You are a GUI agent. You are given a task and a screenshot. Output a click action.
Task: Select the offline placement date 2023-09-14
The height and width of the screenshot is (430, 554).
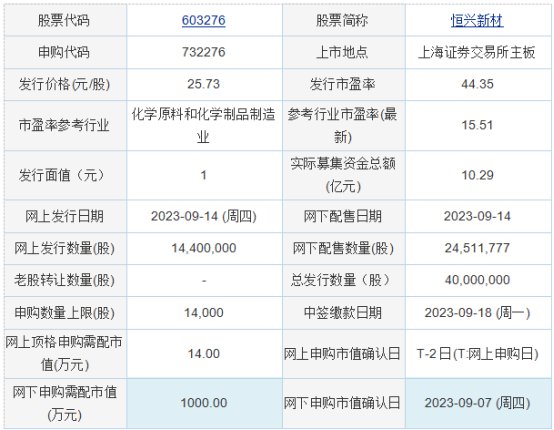click(477, 216)
